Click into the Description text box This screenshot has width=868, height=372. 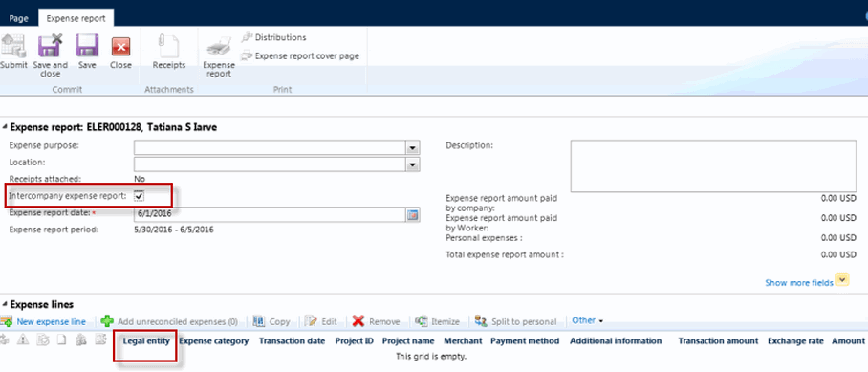[713, 166]
